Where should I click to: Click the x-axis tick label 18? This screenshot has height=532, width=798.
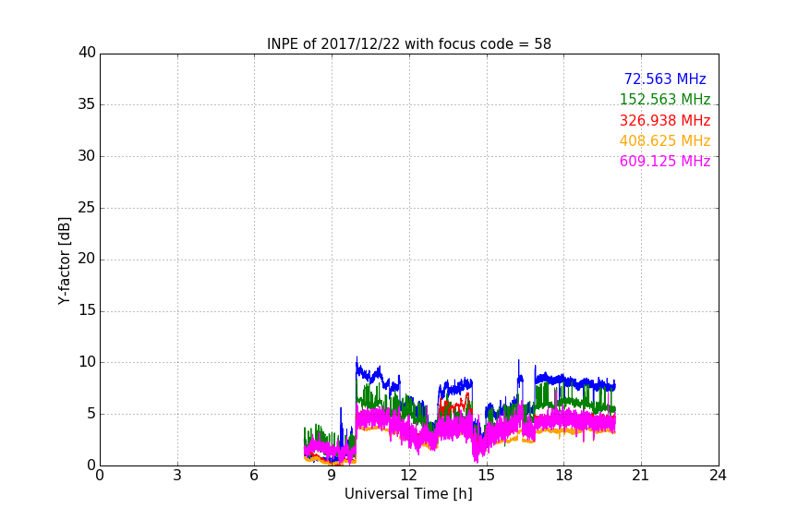[x=563, y=476]
